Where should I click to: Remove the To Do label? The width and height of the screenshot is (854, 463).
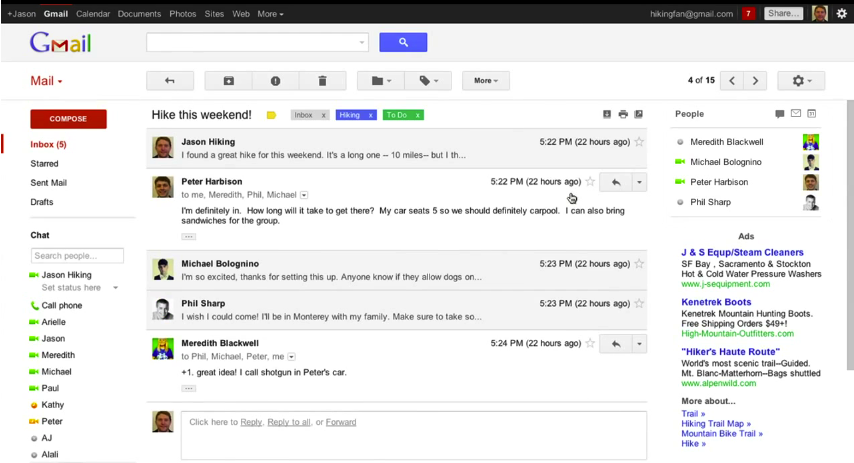(x=418, y=115)
